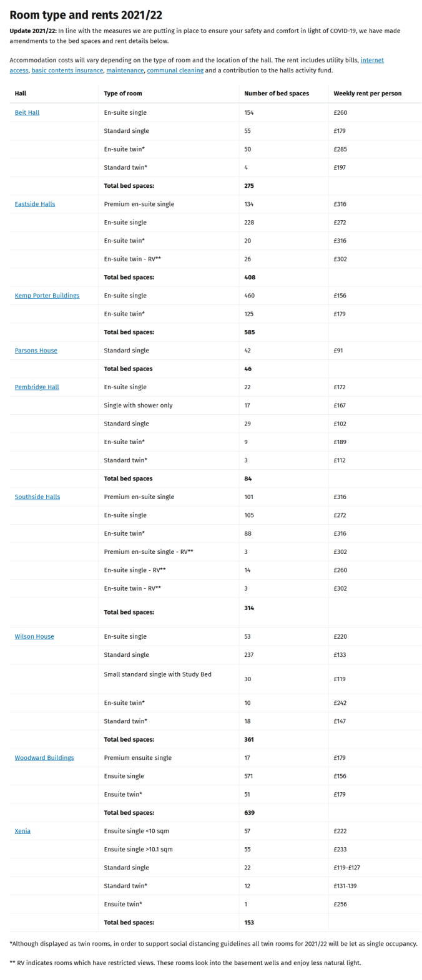Image resolution: width=422 pixels, height=980 pixels.
Task: Select the Ensuite single >10.1 sqm row
Action: click(x=215, y=850)
